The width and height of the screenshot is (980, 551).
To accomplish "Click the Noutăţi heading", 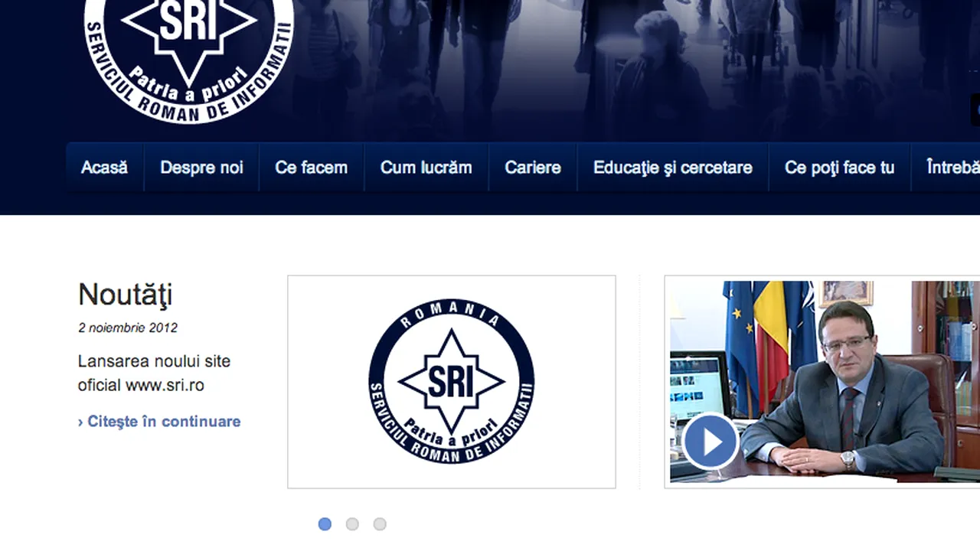I will tap(126, 295).
